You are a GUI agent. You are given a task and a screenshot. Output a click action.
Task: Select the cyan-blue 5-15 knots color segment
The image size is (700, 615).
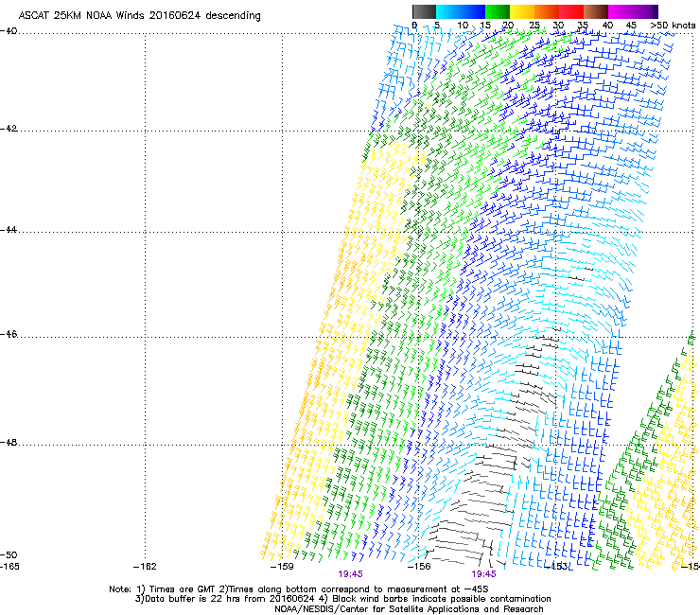461,11
